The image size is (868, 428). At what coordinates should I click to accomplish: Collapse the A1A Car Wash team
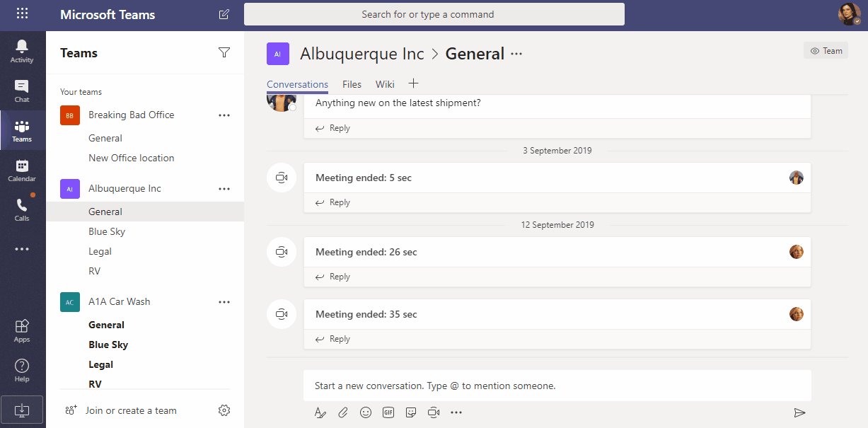click(120, 301)
